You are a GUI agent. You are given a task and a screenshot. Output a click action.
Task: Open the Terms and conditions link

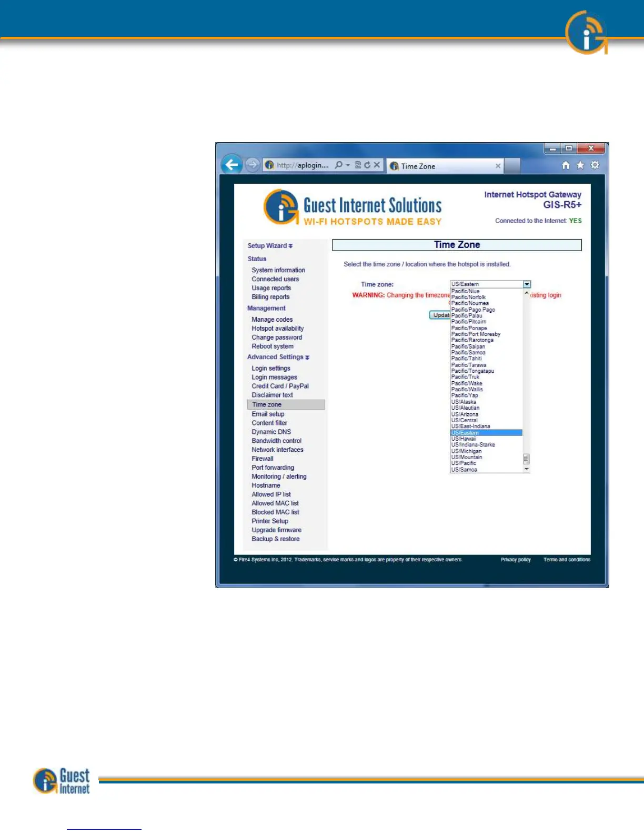tap(567, 560)
